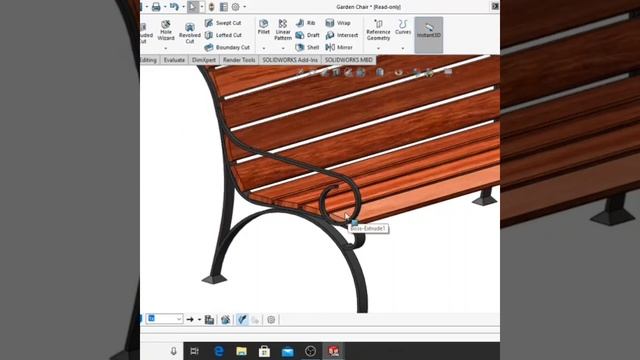Toggle the highlighted checkmark icon in the bottom toolbar
The width and height of the screenshot is (640, 360).
click(242, 319)
